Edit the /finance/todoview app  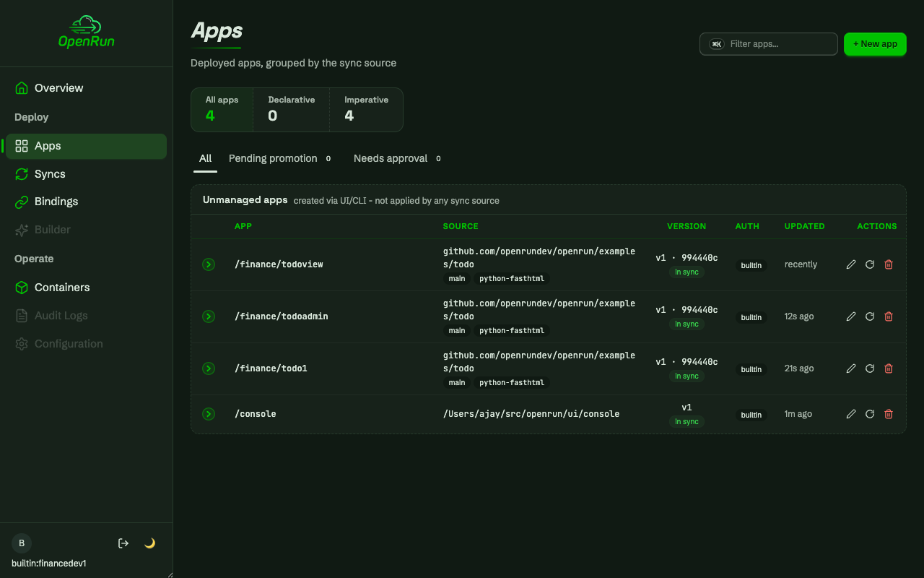(x=851, y=264)
